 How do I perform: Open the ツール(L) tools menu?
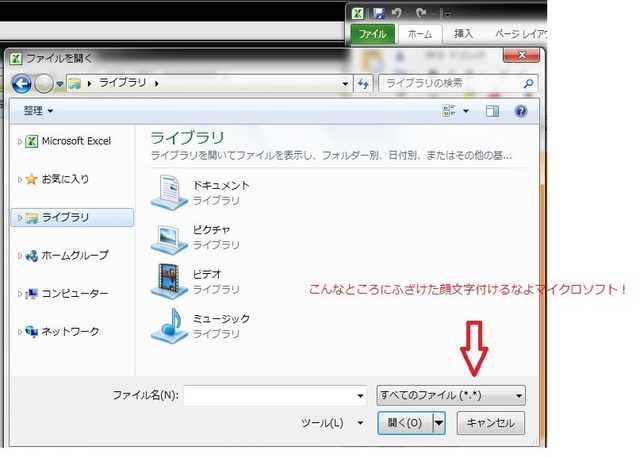(x=331, y=423)
